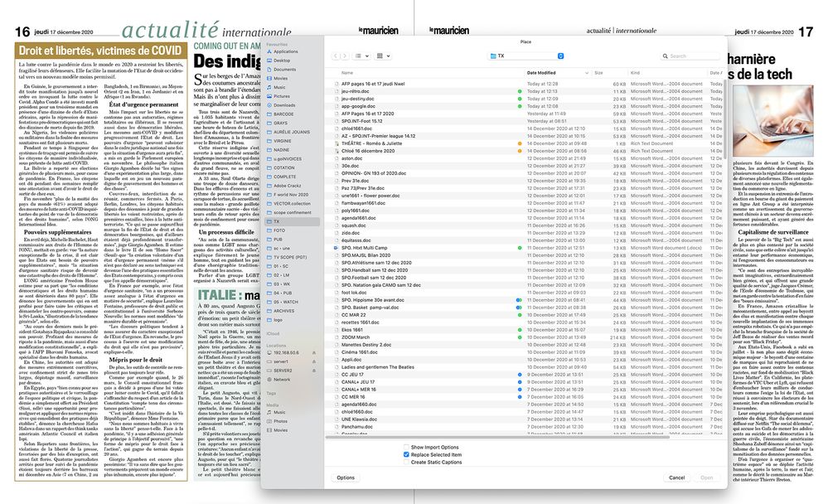Image resolution: width=828 pixels, height=504 pixels.
Task: Eject the SERVER2 volume
Action: pyautogui.click(x=313, y=371)
